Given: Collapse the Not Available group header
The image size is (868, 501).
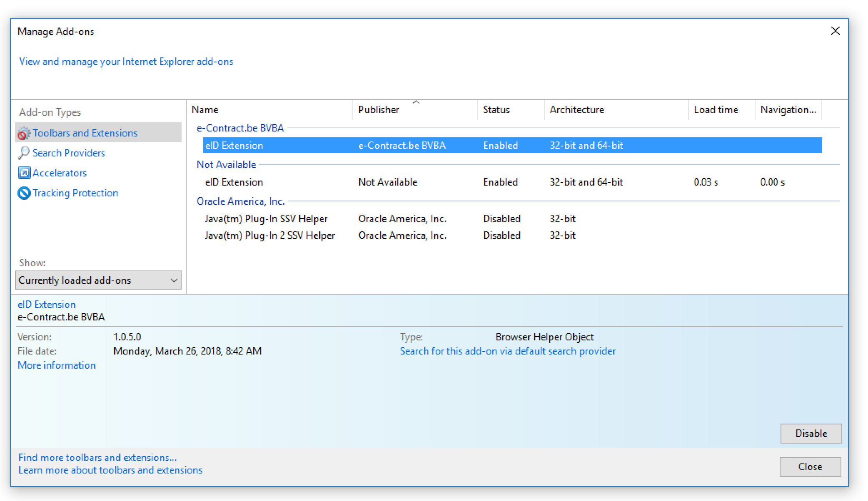Looking at the screenshot, I should pyautogui.click(x=226, y=164).
